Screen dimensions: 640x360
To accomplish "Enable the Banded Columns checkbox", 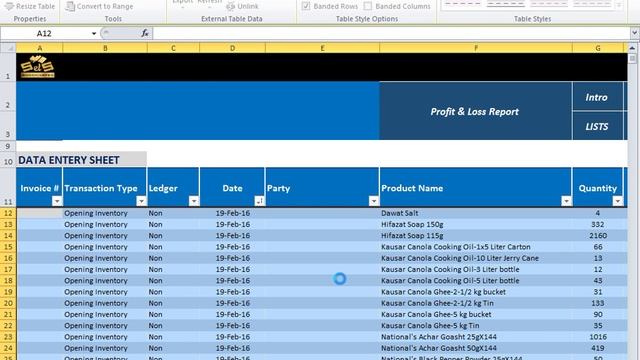I will click(x=368, y=6).
